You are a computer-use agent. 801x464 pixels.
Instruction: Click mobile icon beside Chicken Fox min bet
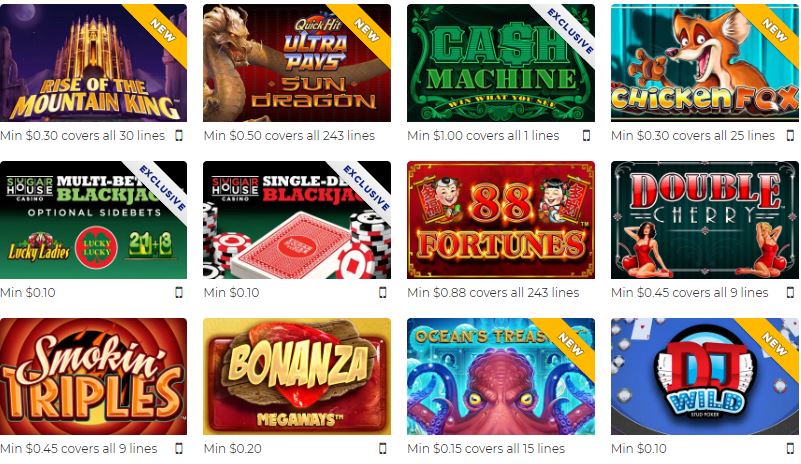tap(790, 135)
